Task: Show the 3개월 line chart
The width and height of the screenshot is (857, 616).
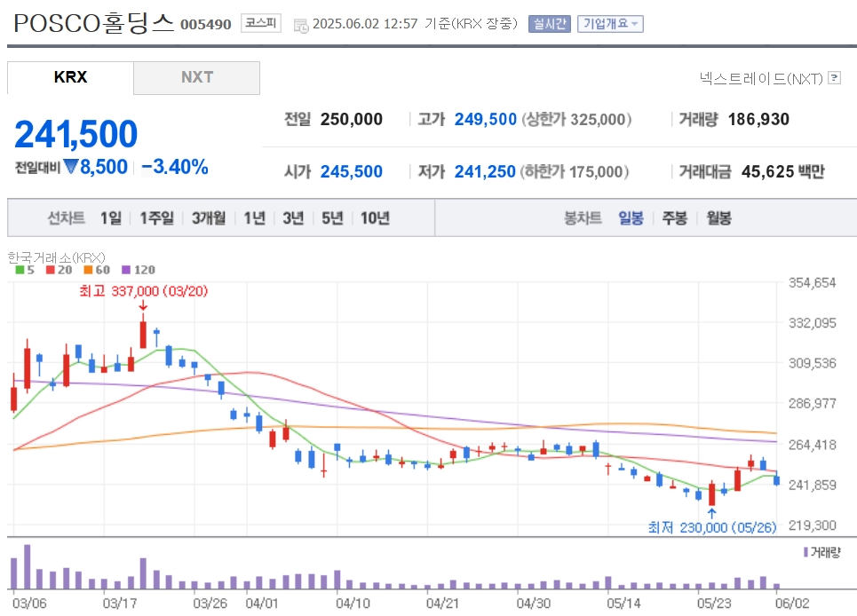Action: pos(208,217)
